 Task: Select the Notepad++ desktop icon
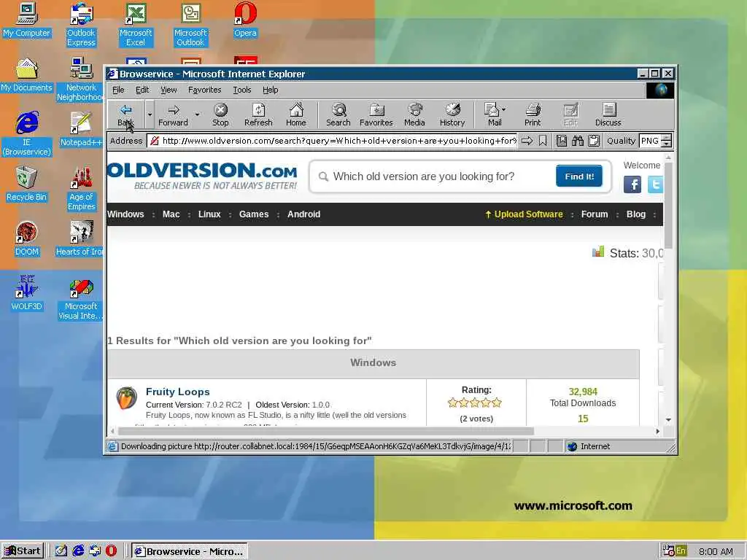pos(81,129)
